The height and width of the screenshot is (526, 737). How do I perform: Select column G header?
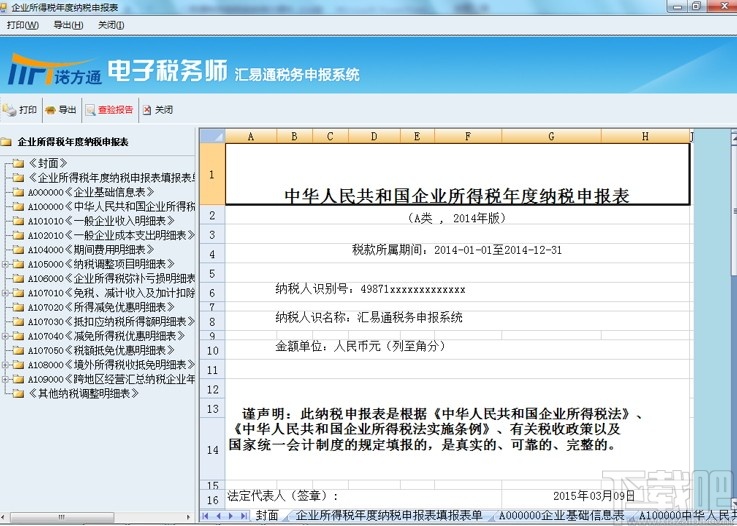tap(551, 136)
